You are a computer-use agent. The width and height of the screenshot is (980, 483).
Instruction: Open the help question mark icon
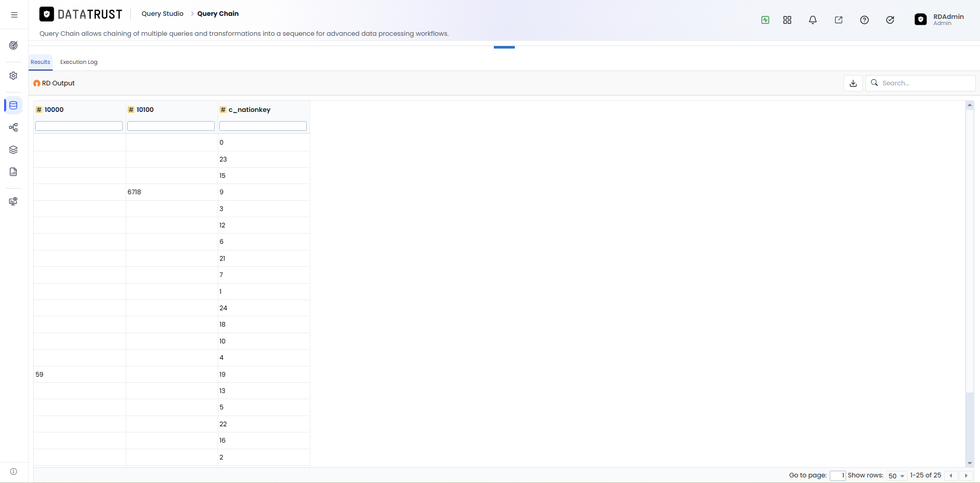(x=864, y=20)
